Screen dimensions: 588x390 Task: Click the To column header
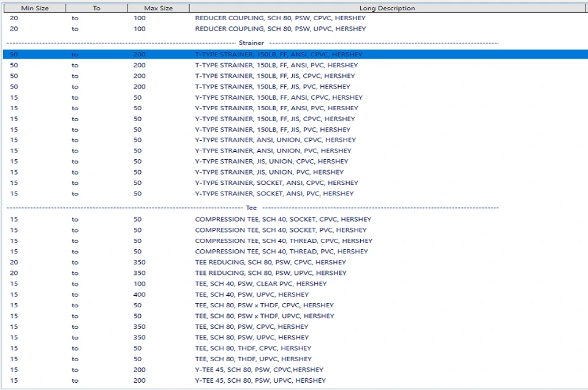click(96, 8)
